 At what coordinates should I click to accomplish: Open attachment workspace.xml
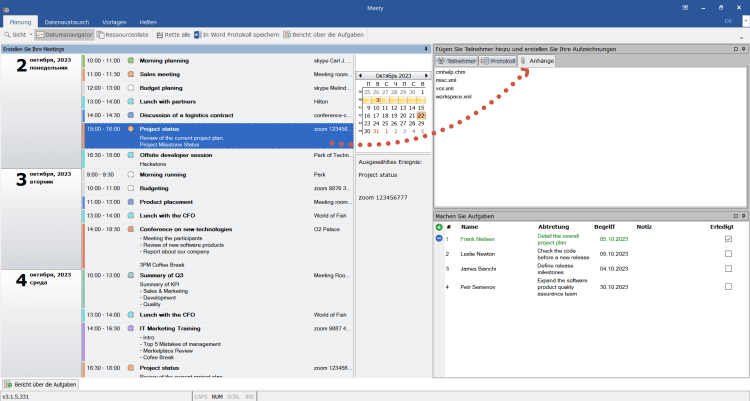(x=453, y=97)
